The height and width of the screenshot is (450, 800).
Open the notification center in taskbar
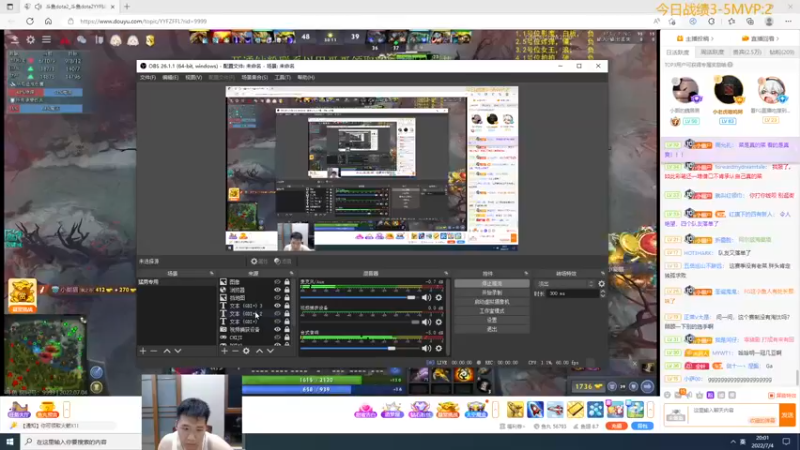pyautogui.click(x=786, y=442)
